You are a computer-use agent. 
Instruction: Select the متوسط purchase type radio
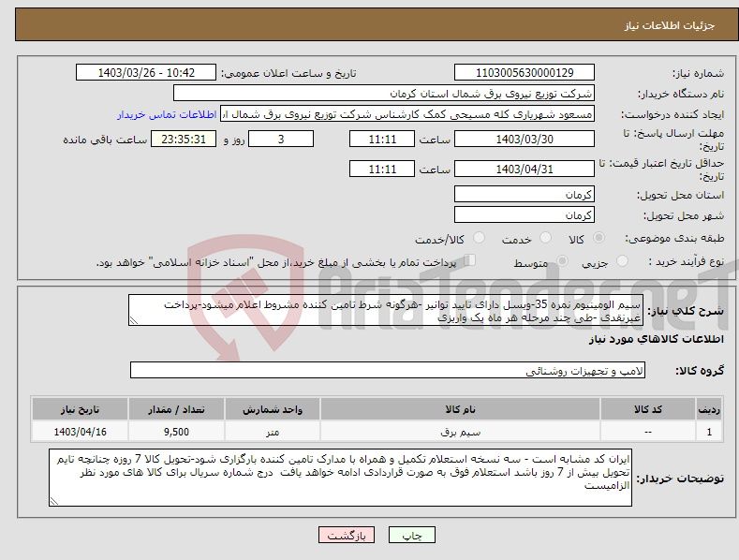[x=562, y=260]
